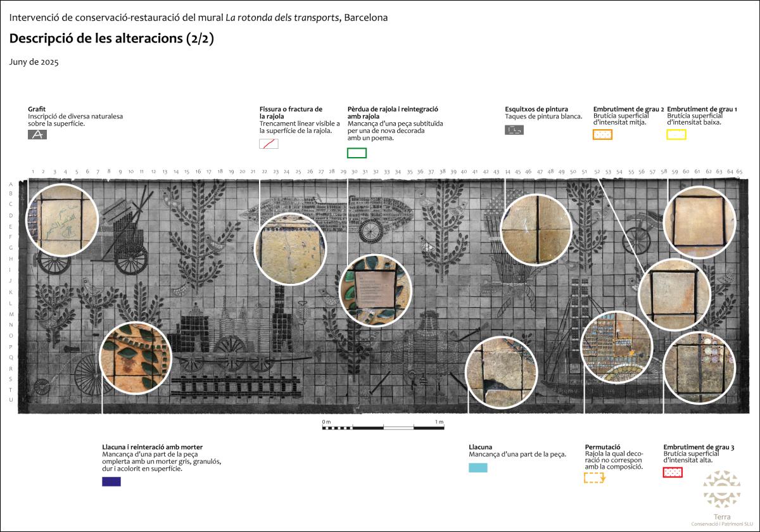Select the orange Embrutiment de grau 2 symbol
760x532 pixels.
[x=602, y=135]
